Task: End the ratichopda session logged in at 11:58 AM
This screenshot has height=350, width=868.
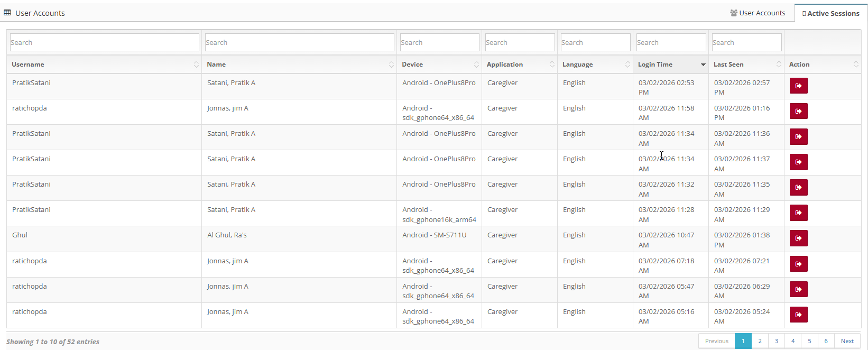Action: pyautogui.click(x=798, y=111)
